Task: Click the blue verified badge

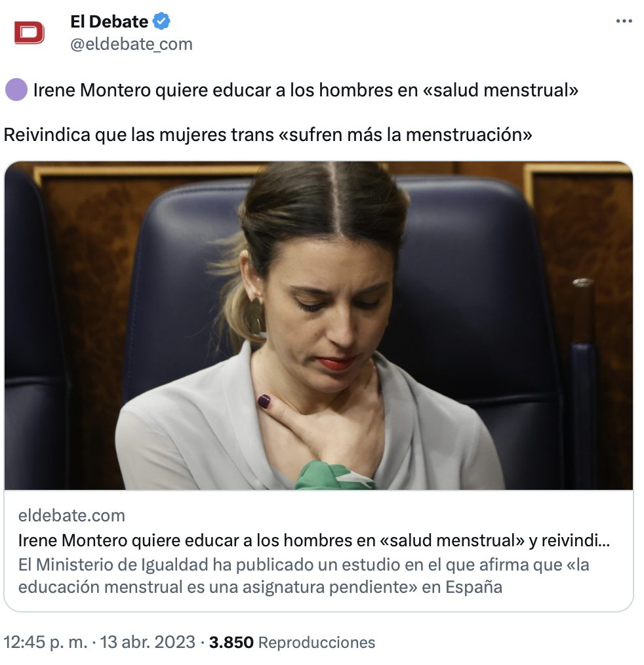Action: 161,21
